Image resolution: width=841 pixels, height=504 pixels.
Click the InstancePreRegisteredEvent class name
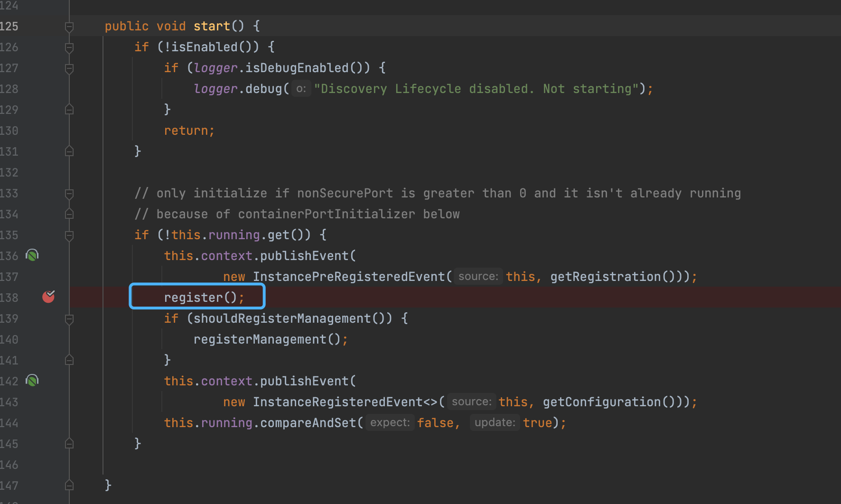coord(349,277)
